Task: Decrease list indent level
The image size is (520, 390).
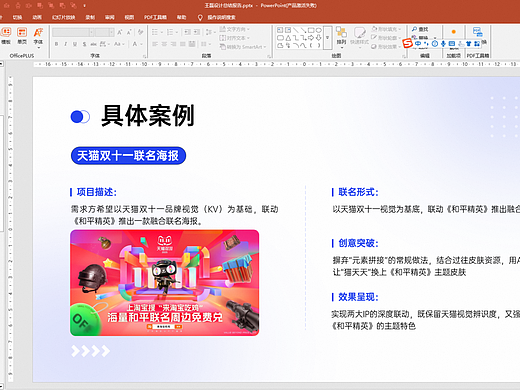Action: click(x=188, y=32)
